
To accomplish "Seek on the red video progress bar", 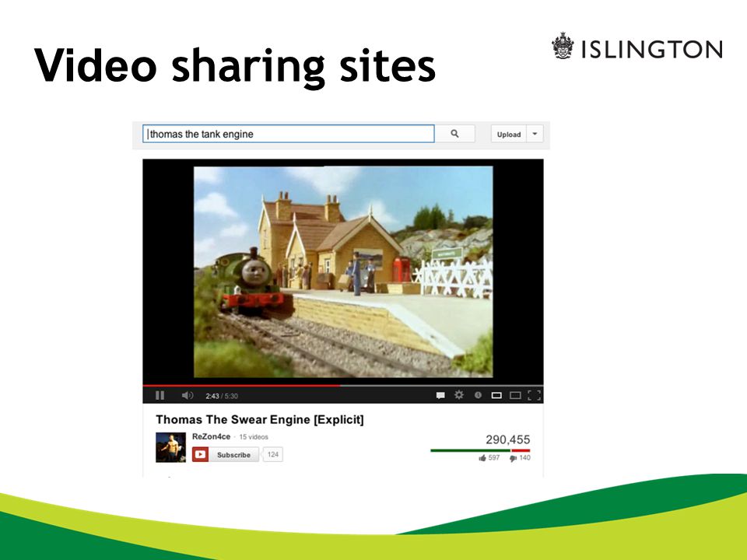I will pyautogui.click(x=343, y=385).
